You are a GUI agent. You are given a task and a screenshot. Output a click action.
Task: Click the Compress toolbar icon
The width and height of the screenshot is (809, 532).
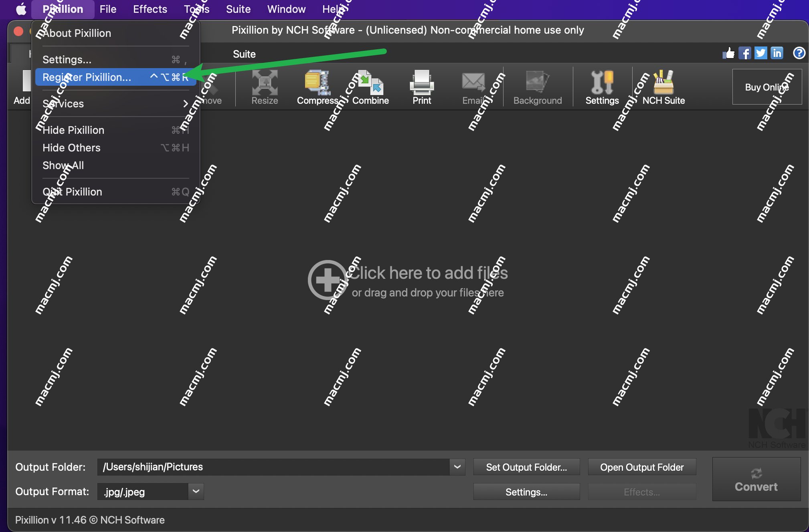[x=318, y=87]
